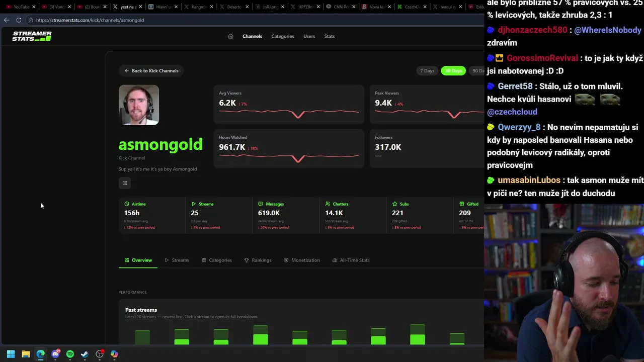Switch to the Overview tab
Image resolution: width=644 pixels, height=362 pixels.
(138, 260)
